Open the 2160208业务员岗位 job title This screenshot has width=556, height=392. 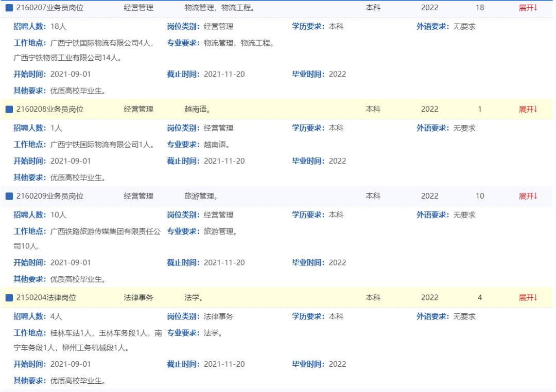(x=49, y=109)
